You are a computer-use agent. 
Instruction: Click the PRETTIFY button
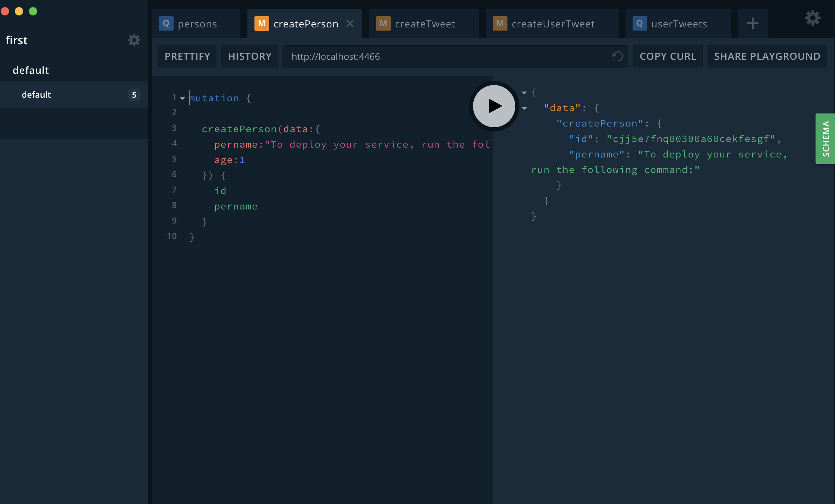pos(187,56)
